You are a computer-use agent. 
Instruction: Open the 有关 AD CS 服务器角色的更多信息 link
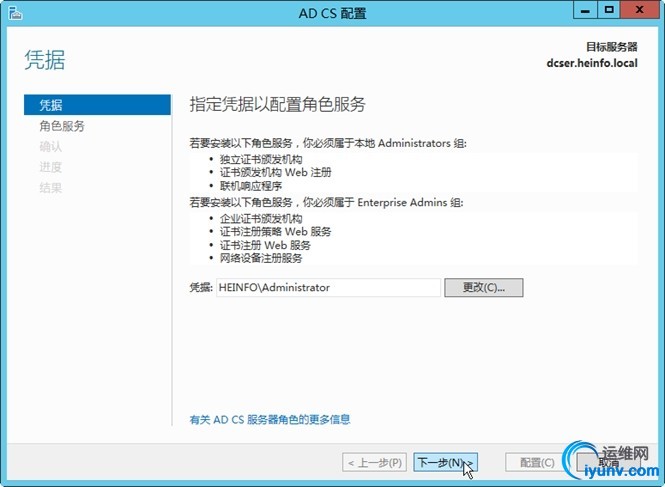[270, 420]
